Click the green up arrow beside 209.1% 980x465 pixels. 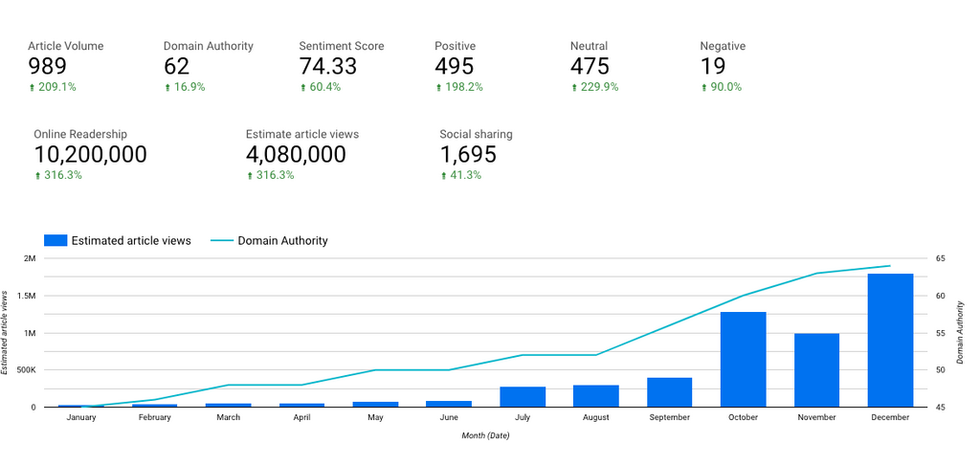32,87
